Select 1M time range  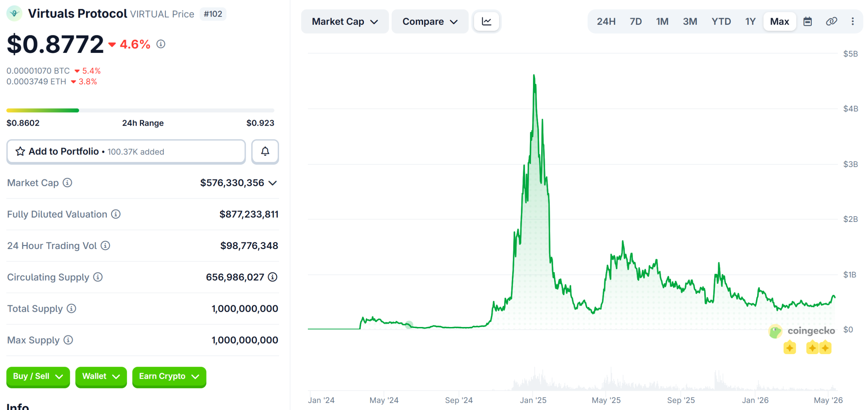(662, 21)
